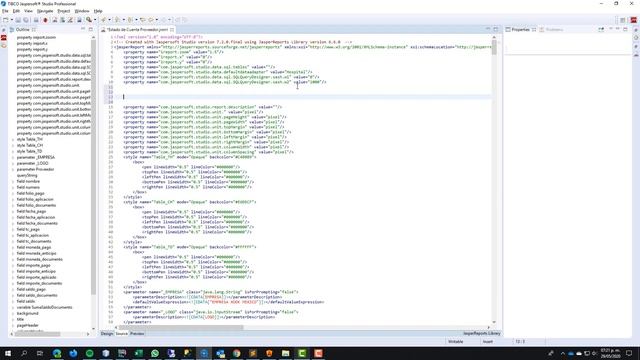Open Task View from the taskbar
The width and height of the screenshot is (640, 360).
[40, 353]
